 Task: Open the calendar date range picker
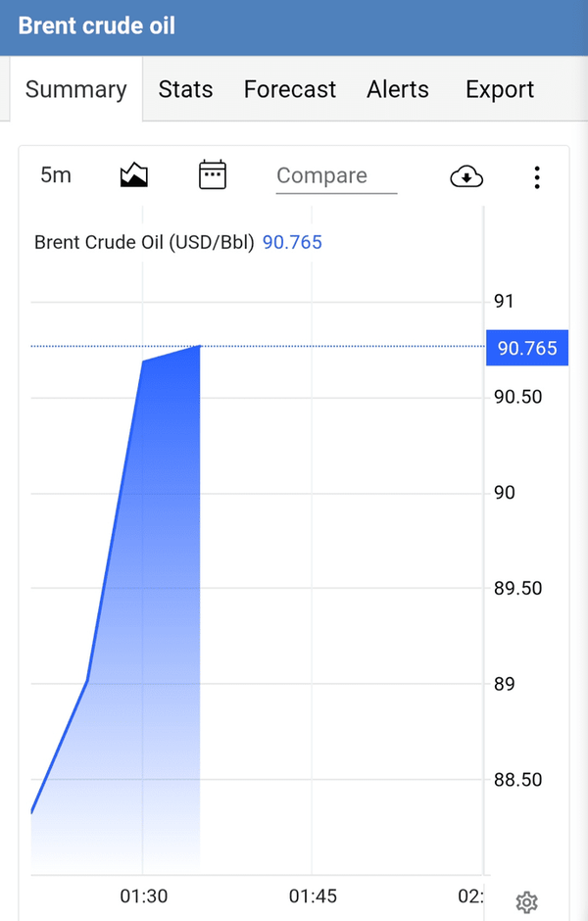(213, 174)
